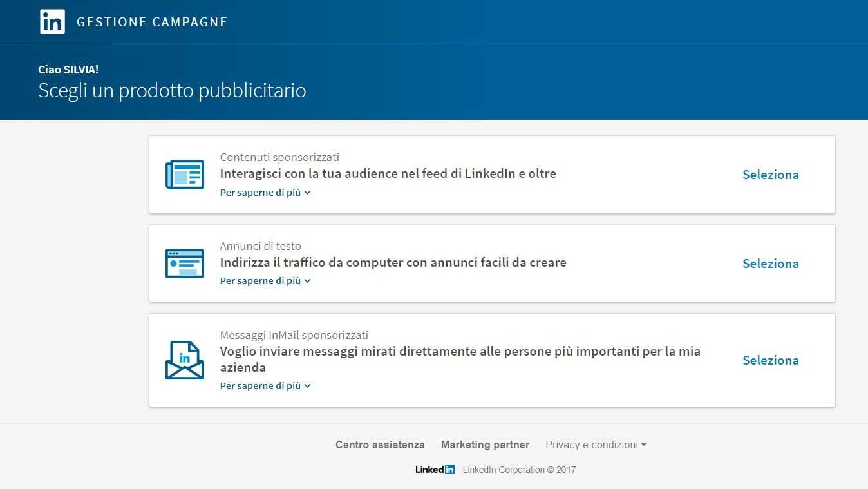
Task: Expand Per saperne di più under Annunci di testo
Action: [x=265, y=281]
